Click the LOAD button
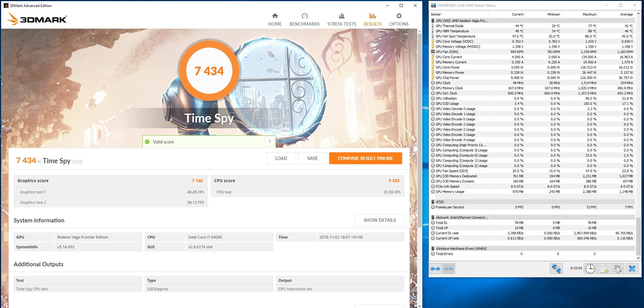 pos(281,158)
